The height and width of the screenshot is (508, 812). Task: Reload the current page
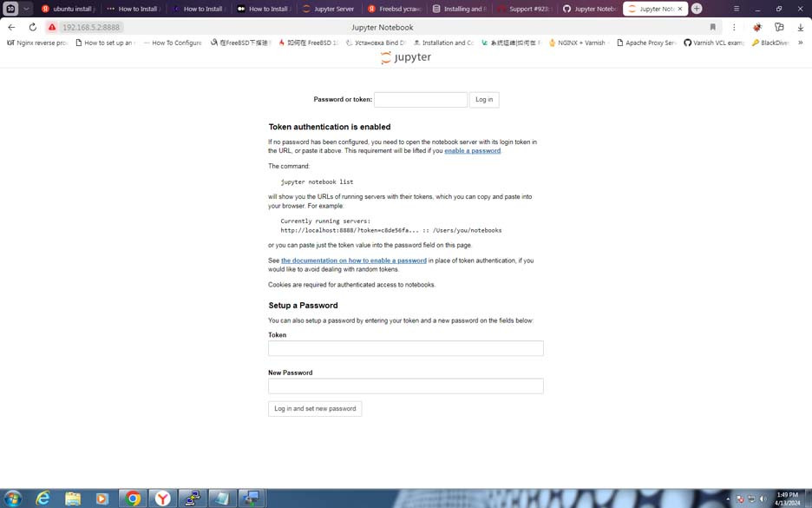coord(32,27)
